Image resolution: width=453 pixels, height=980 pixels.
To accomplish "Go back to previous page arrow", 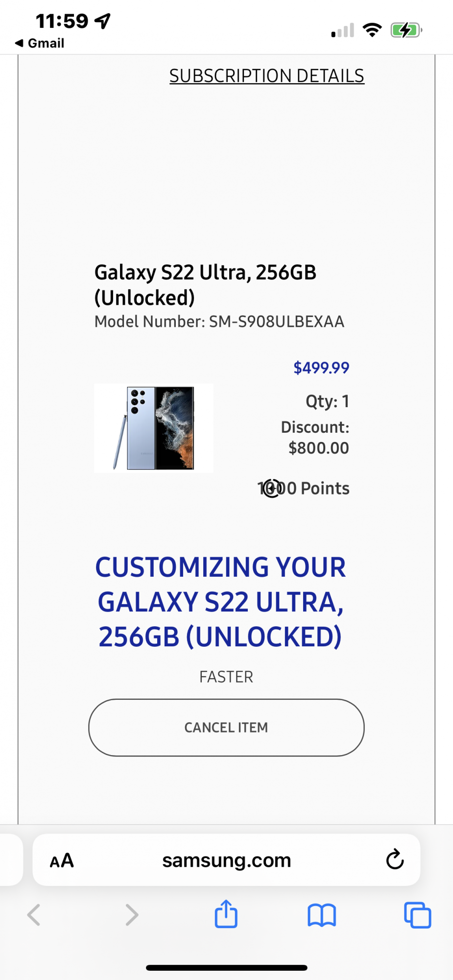I will coord(34,915).
